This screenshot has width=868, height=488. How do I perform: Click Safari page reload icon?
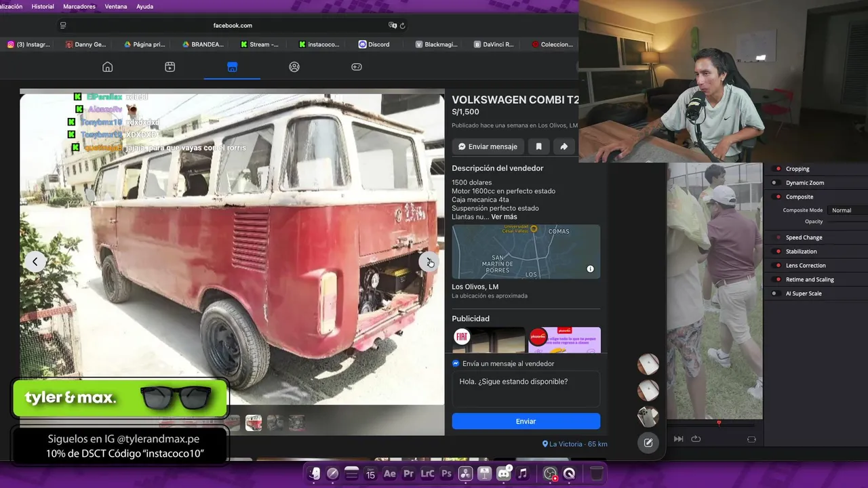[x=402, y=26]
